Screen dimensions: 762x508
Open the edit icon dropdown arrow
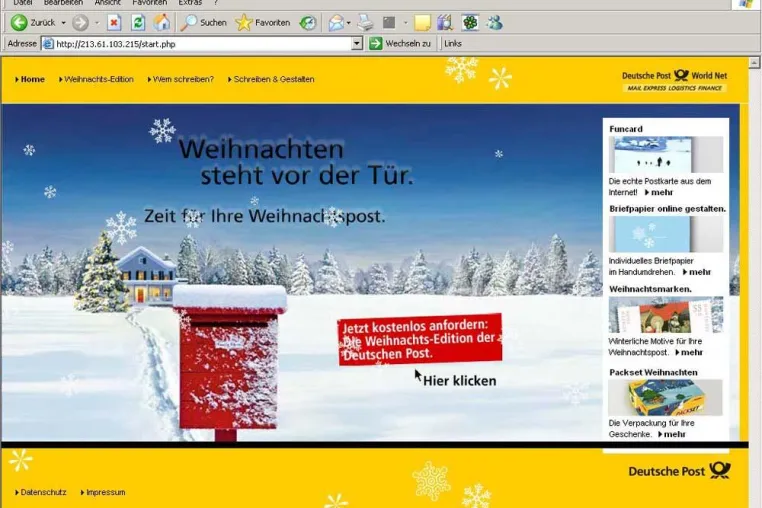click(405, 23)
